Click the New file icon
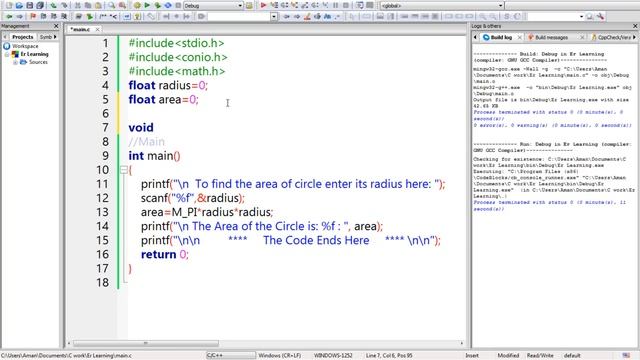Viewport: 640px width, 360px height. [8, 5]
